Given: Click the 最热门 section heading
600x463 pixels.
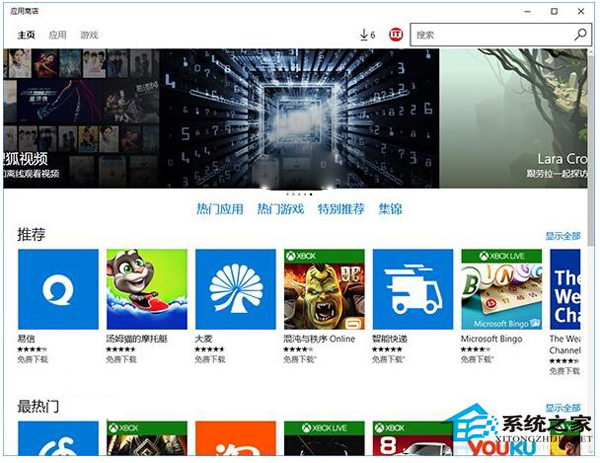Looking at the screenshot, I should (x=38, y=406).
